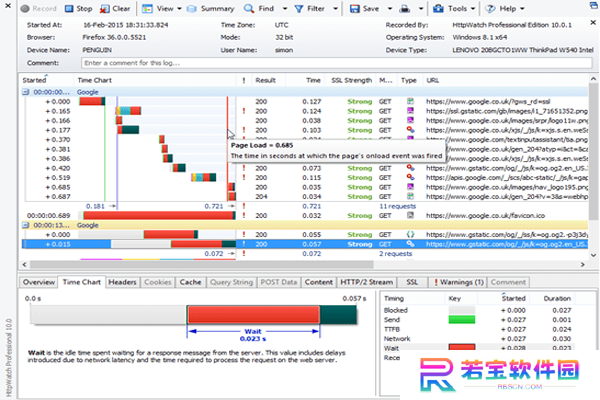Click time chart bar of the +0.519 request

point(204,177)
